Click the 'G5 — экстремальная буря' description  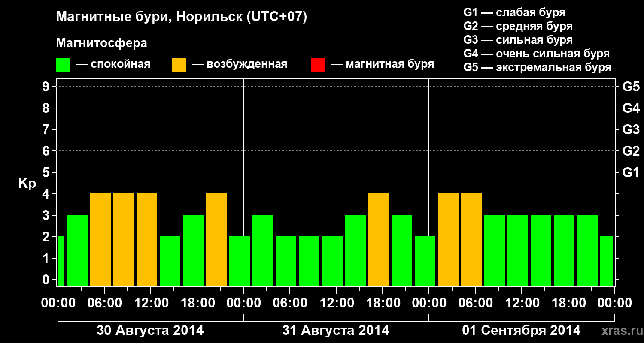pyautogui.click(x=538, y=67)
